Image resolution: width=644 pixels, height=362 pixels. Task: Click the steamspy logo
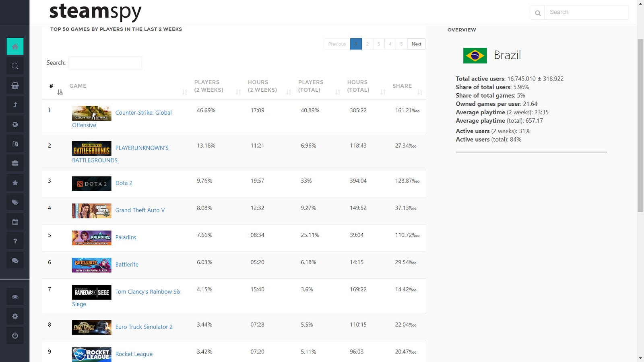coord(95,12)
